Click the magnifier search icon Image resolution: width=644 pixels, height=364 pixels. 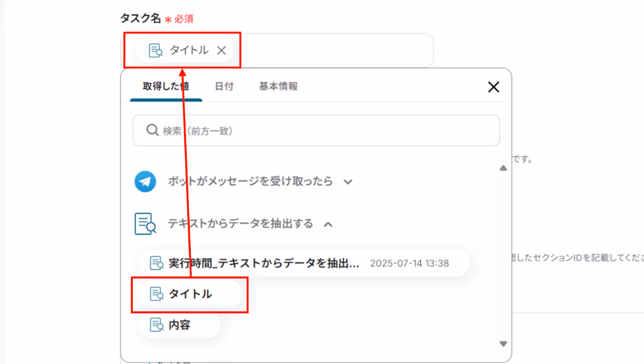click(x=152, y=130)
